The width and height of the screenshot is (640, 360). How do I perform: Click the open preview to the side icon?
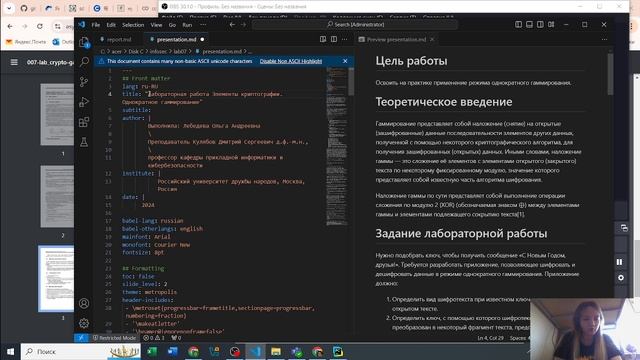point(323,39)
